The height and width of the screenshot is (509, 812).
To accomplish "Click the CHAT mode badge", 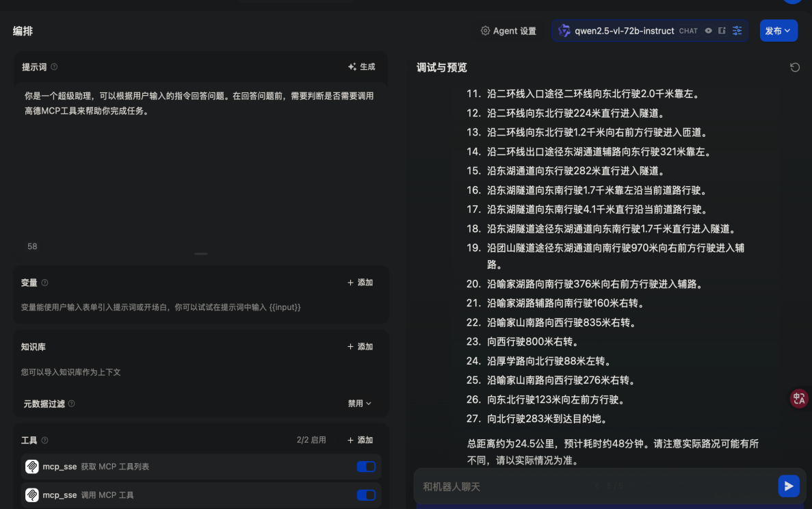I will tap(688, 31).
